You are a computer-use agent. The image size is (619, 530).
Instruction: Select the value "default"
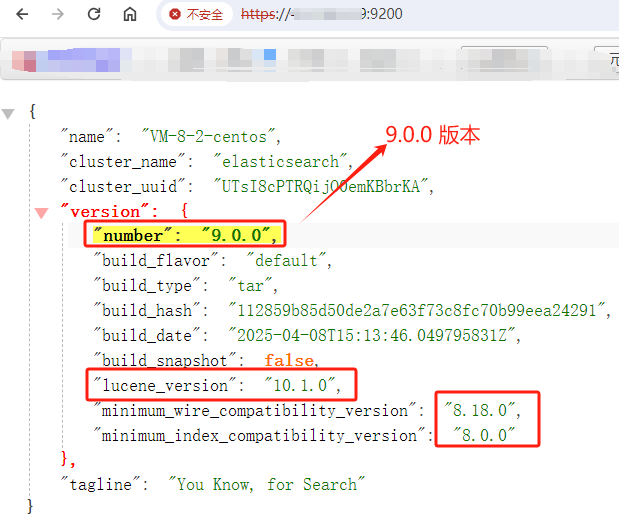click(x=286, y=260)
